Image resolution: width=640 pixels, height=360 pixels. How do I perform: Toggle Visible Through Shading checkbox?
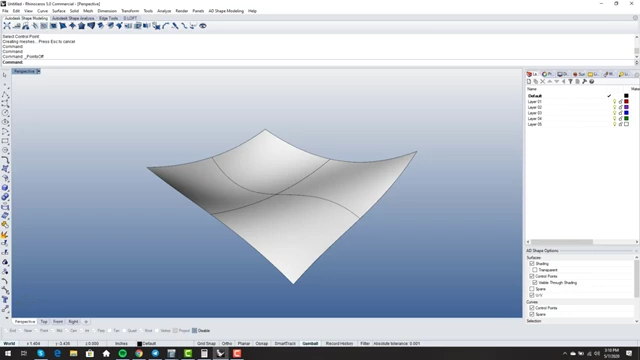click(x=535, y=282)
